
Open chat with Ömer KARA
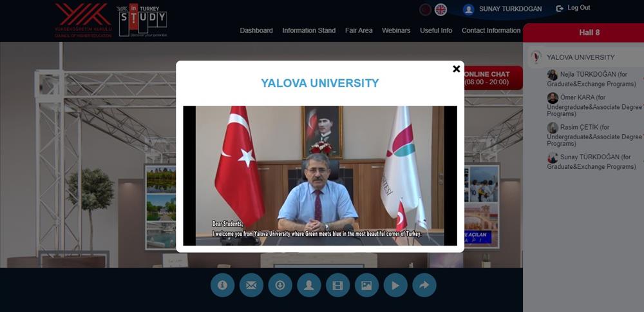coord(594,106)
